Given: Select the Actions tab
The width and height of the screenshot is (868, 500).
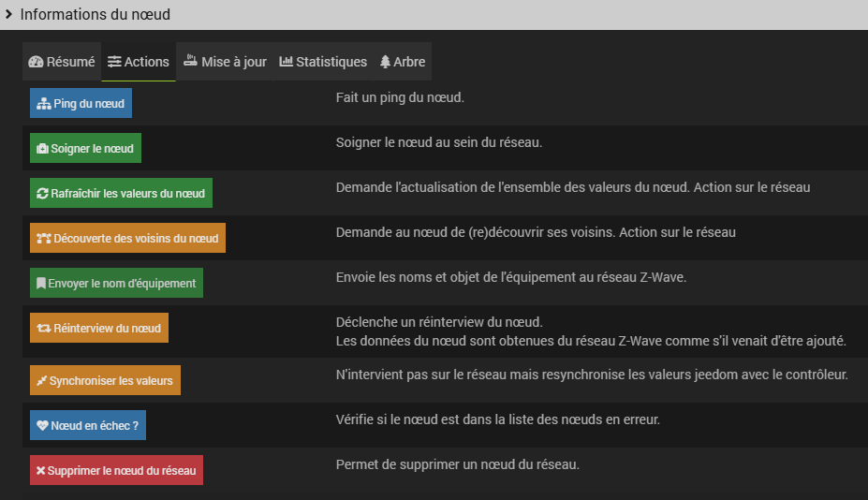Looking at the screenshot, I should click(139, 62).
